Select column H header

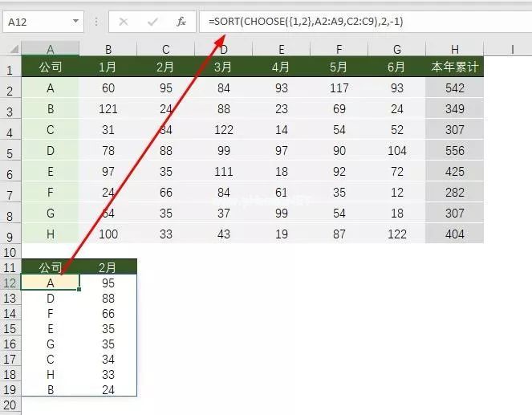[x=454, y=50]
